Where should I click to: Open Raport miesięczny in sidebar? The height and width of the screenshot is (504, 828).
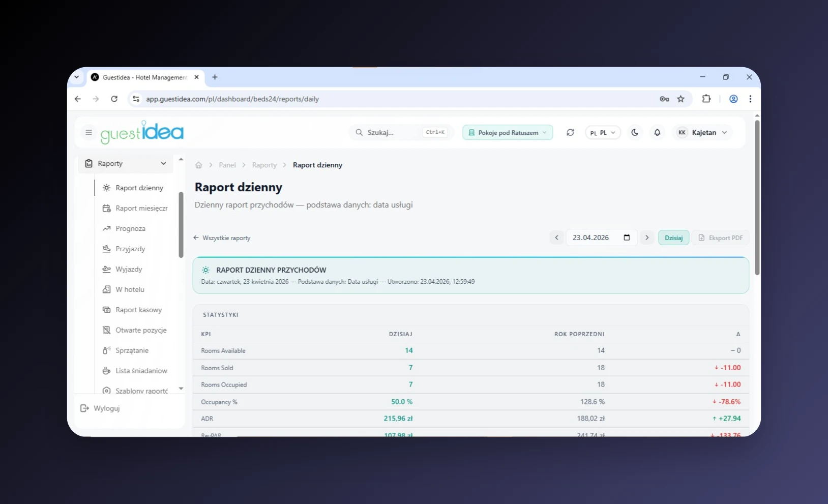(x=135, y=209)
